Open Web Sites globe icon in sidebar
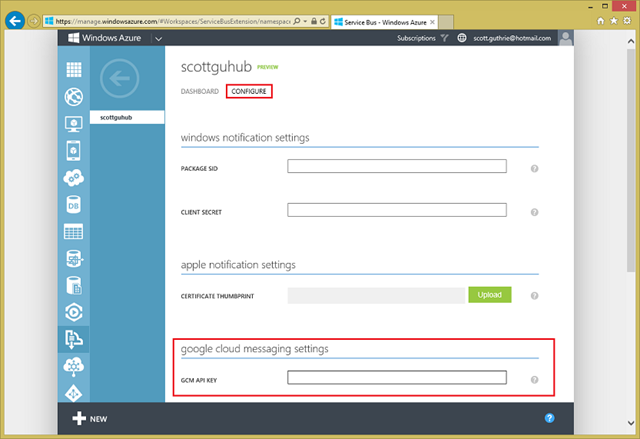 pyautogui.click(x=74, y=97)
